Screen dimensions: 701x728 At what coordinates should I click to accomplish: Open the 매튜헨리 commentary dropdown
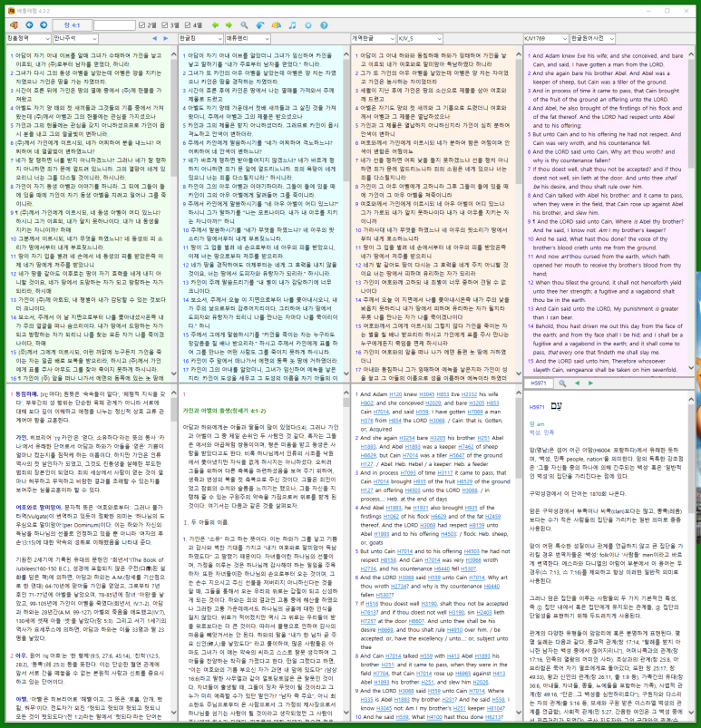coord(248,39)
